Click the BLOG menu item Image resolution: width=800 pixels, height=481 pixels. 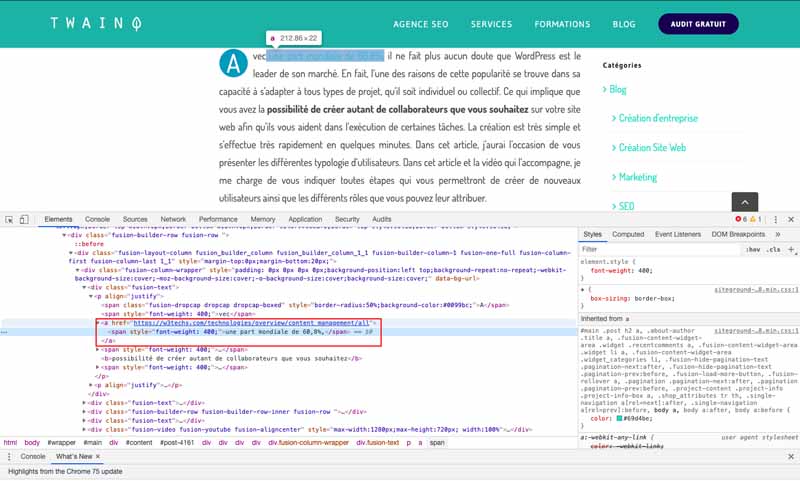click(624, 24)
